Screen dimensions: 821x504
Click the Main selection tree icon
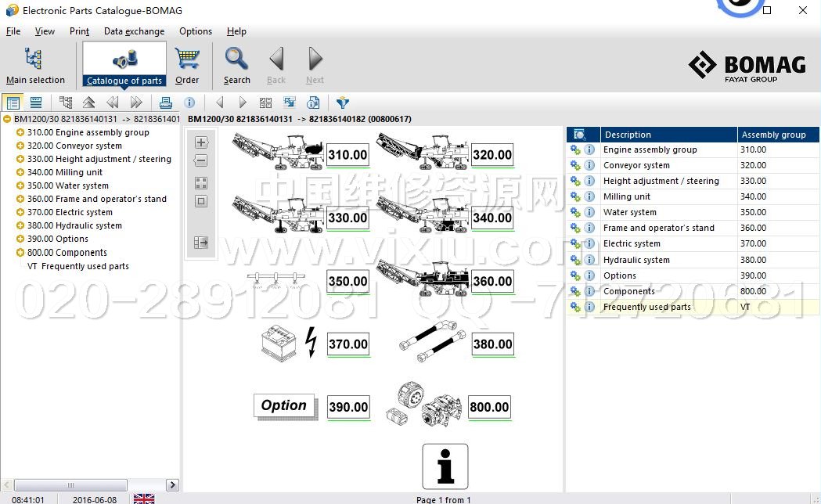pos(34,59)
